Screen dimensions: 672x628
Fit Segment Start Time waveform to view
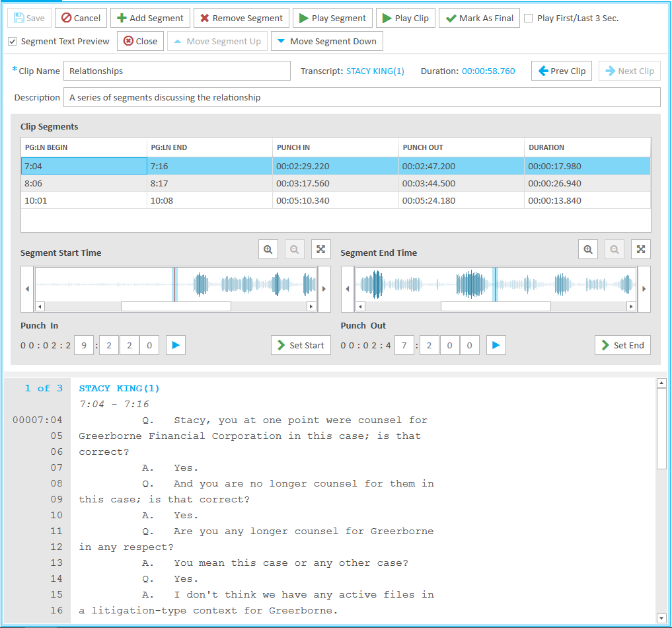click(320, 249)
